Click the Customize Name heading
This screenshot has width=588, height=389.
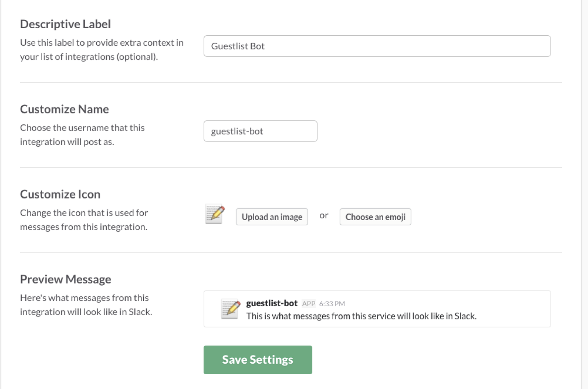point(64,109)
